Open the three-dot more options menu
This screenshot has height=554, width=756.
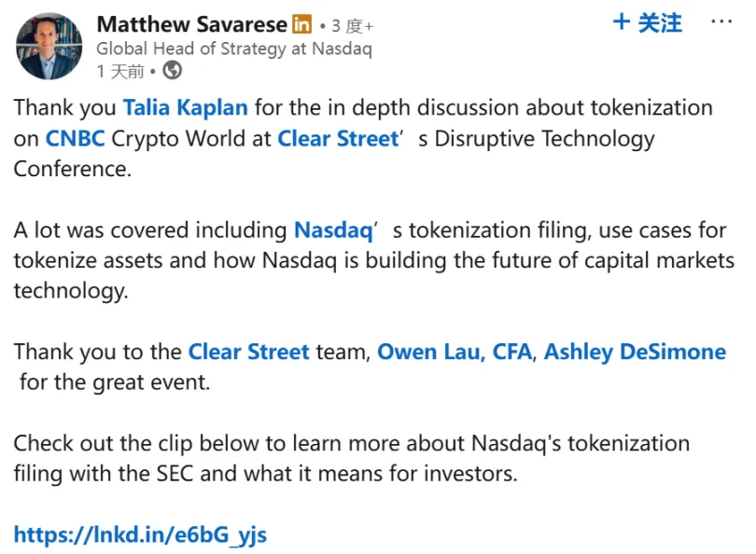[721, 22]
